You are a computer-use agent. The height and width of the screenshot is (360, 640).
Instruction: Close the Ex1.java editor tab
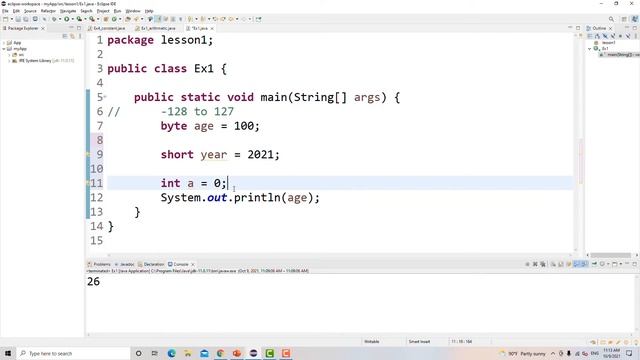212,28
